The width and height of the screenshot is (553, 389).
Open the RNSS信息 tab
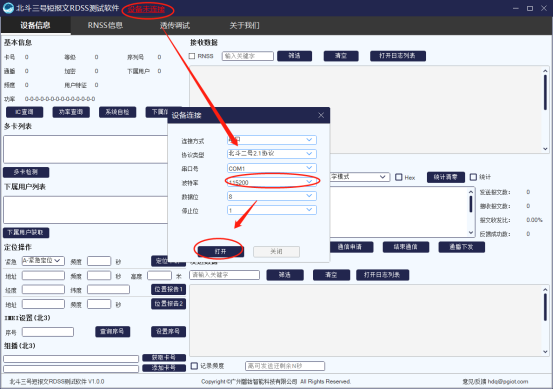(x=105, y=25)
